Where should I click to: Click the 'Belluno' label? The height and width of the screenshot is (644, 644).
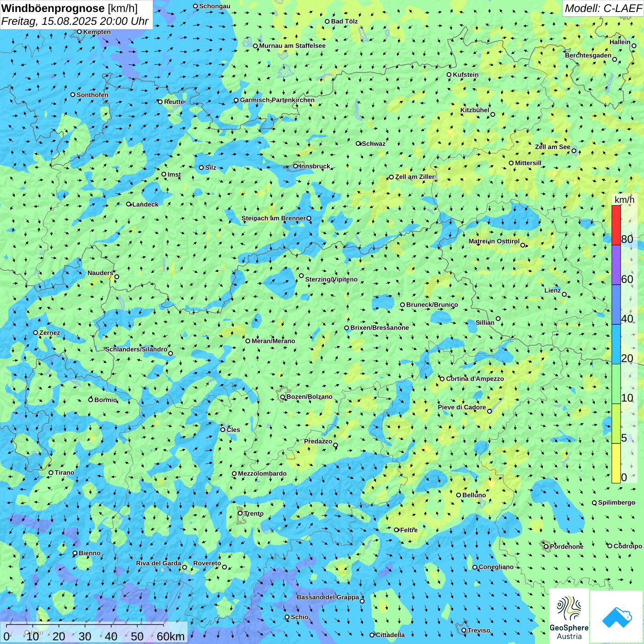point(474,495)
